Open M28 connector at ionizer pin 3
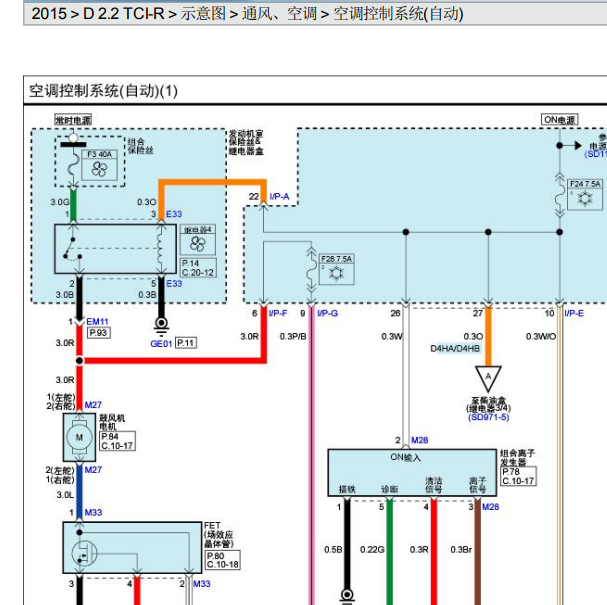607x605 pixels. 490,507
